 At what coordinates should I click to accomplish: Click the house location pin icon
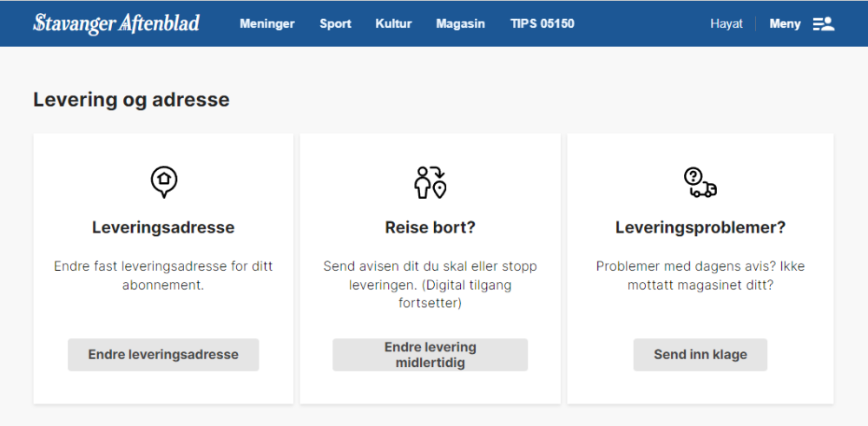[x=163, y=181]
